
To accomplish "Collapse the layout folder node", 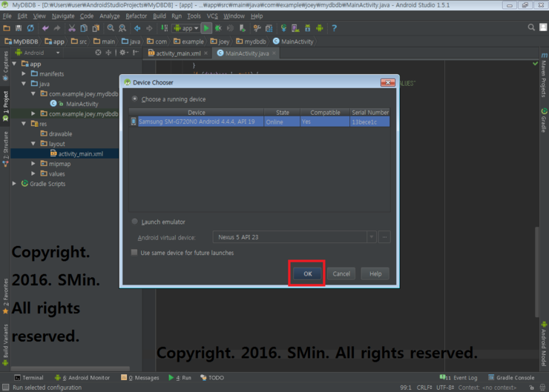I will pyautogui.click(x=33, y=144).
